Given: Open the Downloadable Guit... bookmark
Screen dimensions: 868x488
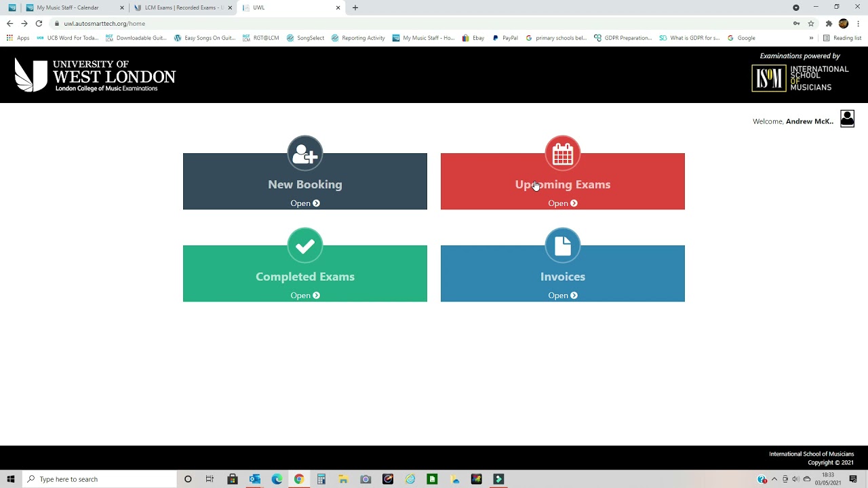Looking at the screenshot, I should click(136, 38).
